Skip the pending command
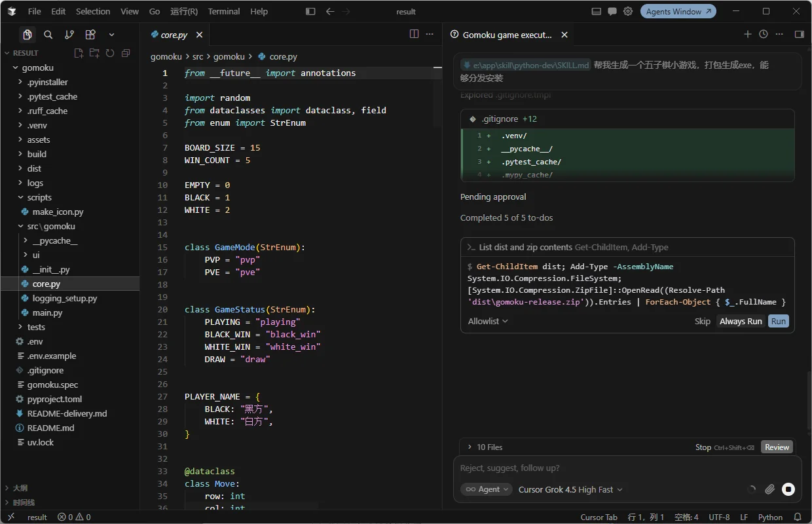The image size is (812, 524). (x=703, y=321)
